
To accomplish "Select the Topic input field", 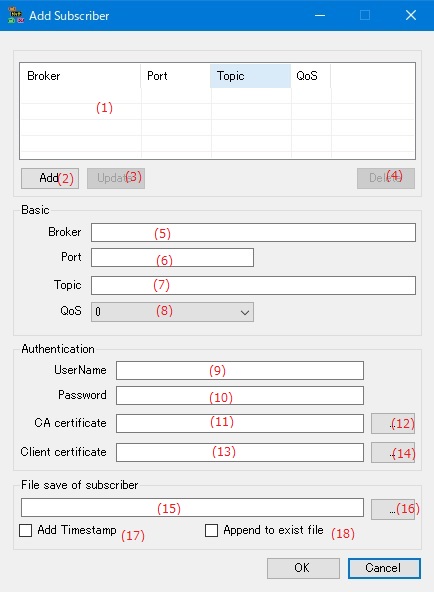I will (x=253, y=285).
